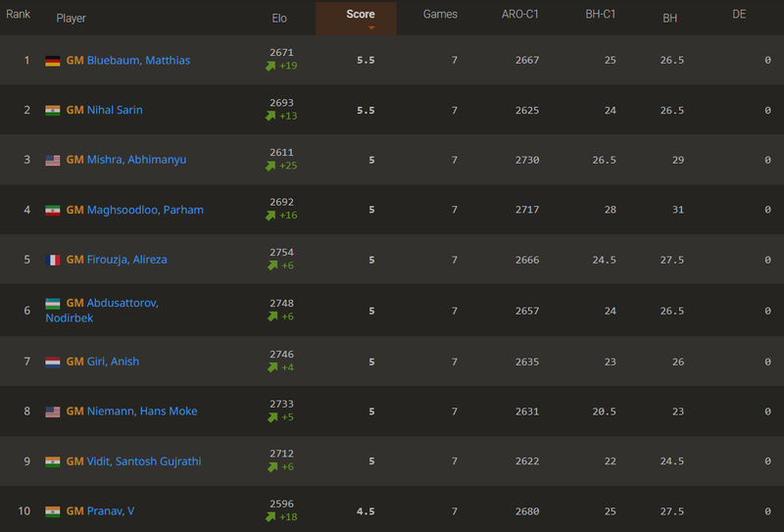Click the Uzbekistan flag for Abdusattorov
Image resolution: width=784 pixels, height=532 pixels.
tap(53, 304)
